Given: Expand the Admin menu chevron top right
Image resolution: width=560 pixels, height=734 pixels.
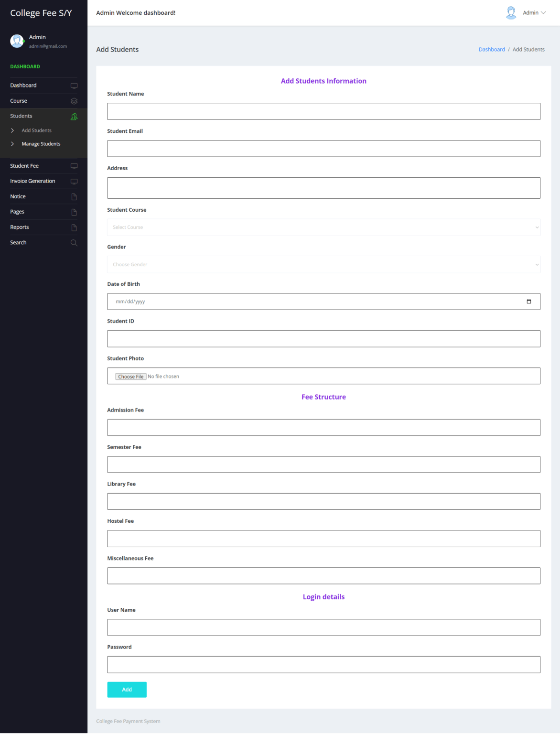Looking at the screenshot, I should [544, 12].
